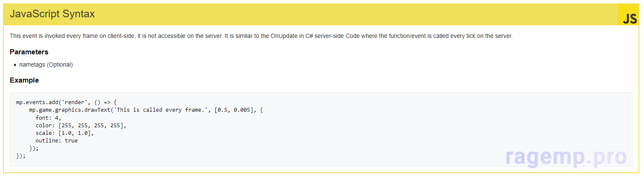
Task: Click the bullet point before nametags
Action: 15,65
